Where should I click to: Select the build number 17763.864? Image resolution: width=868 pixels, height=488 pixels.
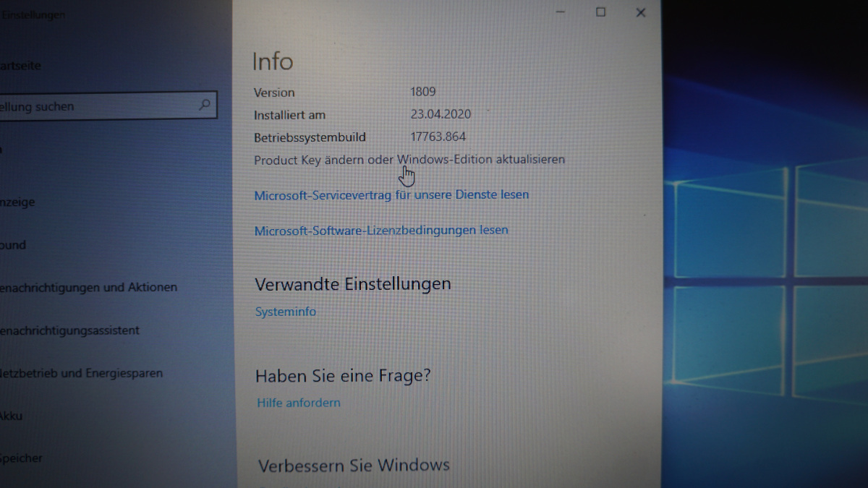coord(438,137)
